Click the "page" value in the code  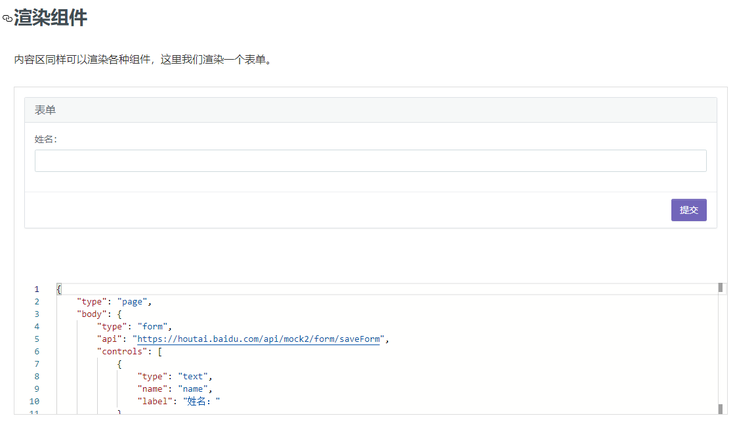click(134, 302)
